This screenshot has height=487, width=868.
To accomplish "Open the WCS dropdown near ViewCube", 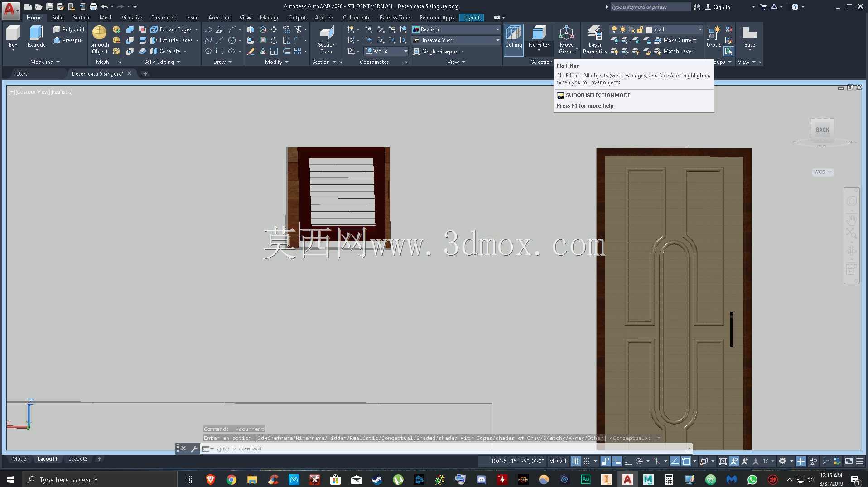I will pyautogui.click(x=823, y=172).
